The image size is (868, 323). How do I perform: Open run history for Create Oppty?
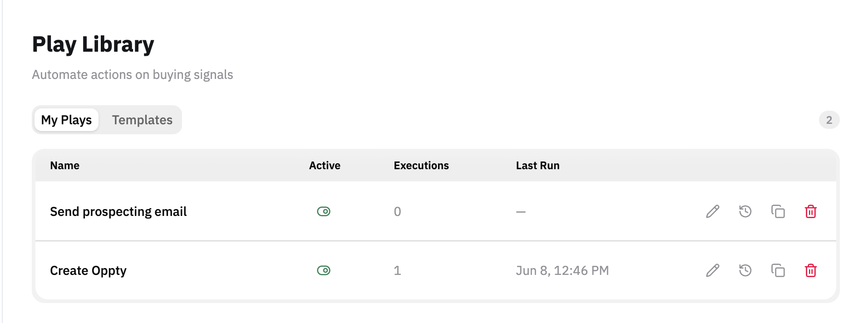click(x=745, y=270)
